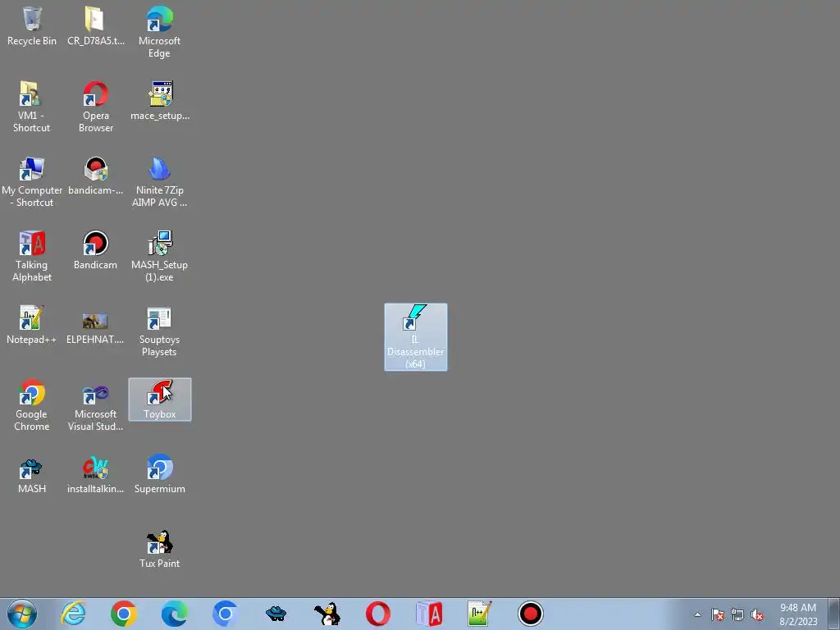Select the mace_setup installer icon
This screenshot has height=630, width=840.
coord(160,101)
